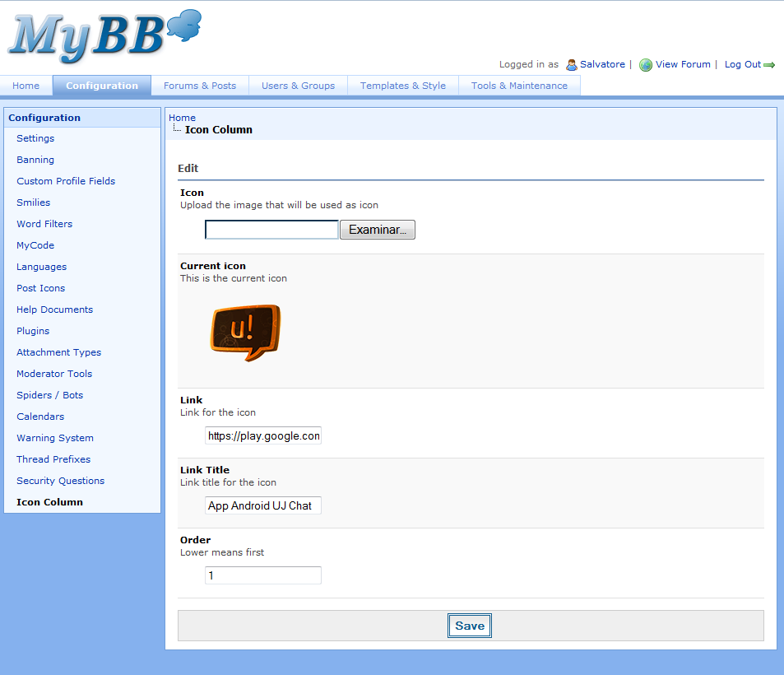
Task: Open Languages in the sidebar
Action: pyautogui.click(x=41, y=267)
